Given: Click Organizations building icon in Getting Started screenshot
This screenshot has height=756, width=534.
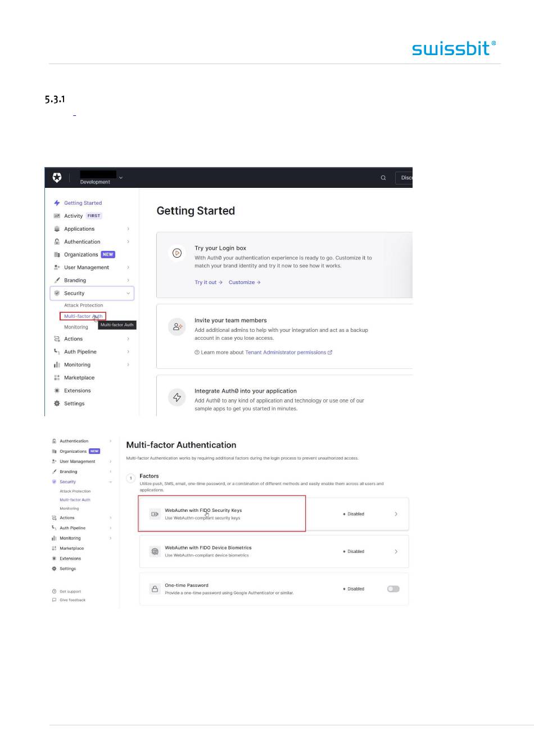Looking at the screenshot, I should [57, 255].
